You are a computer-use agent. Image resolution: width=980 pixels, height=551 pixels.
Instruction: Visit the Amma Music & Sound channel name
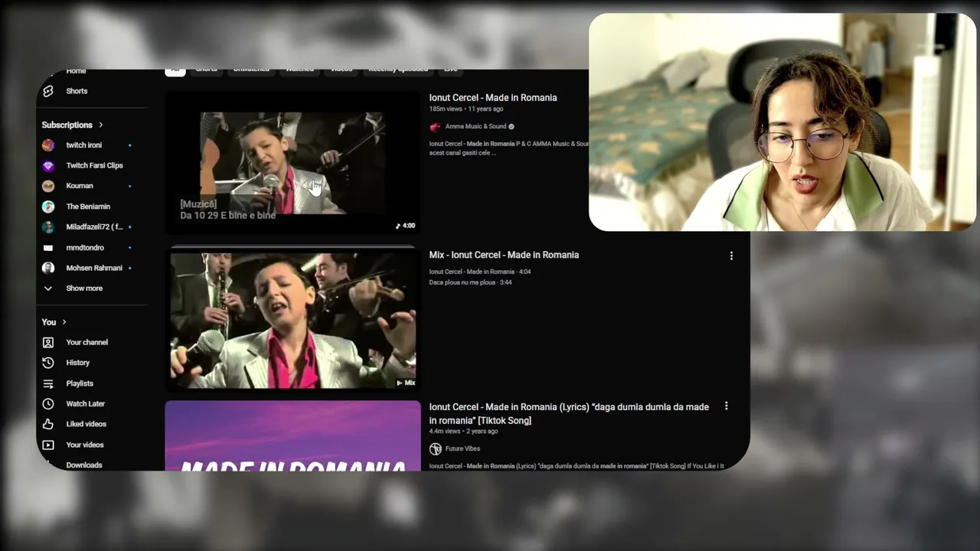tap(475, 126)
